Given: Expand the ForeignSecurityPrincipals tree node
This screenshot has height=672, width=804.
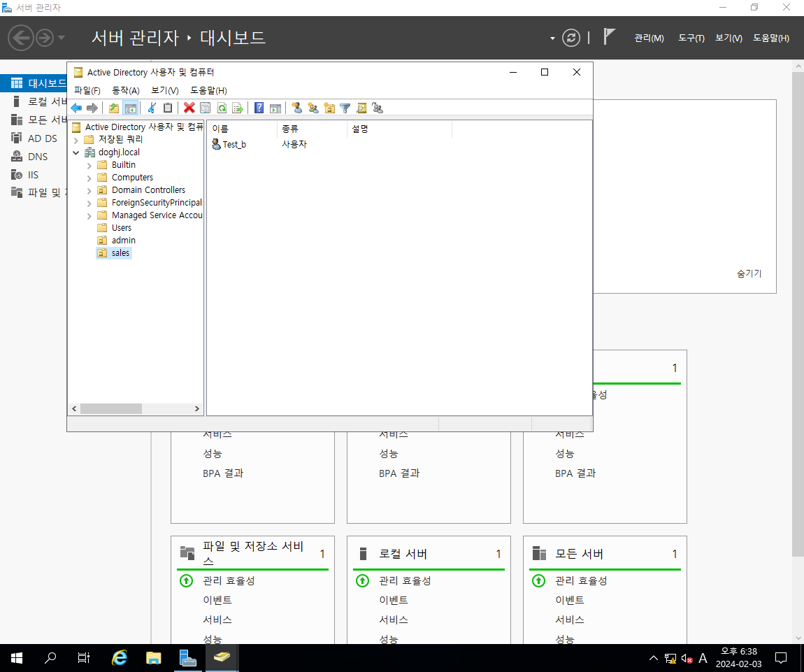Looking at the screenshot, I should tap(89, 203).
